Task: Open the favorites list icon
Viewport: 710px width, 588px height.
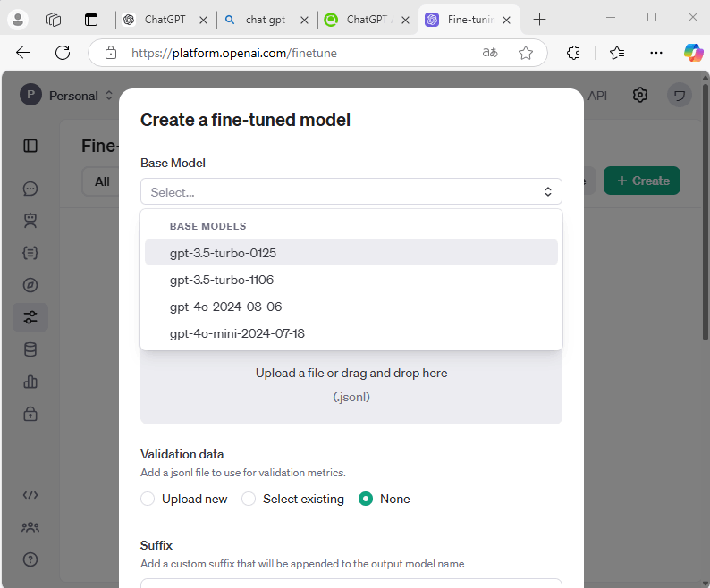Action: coord(617,53)
